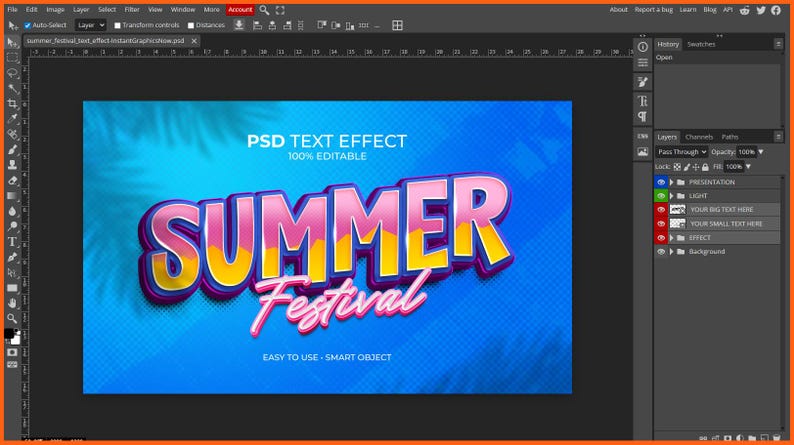Select the Eyedropper tool

coord(12,119)
